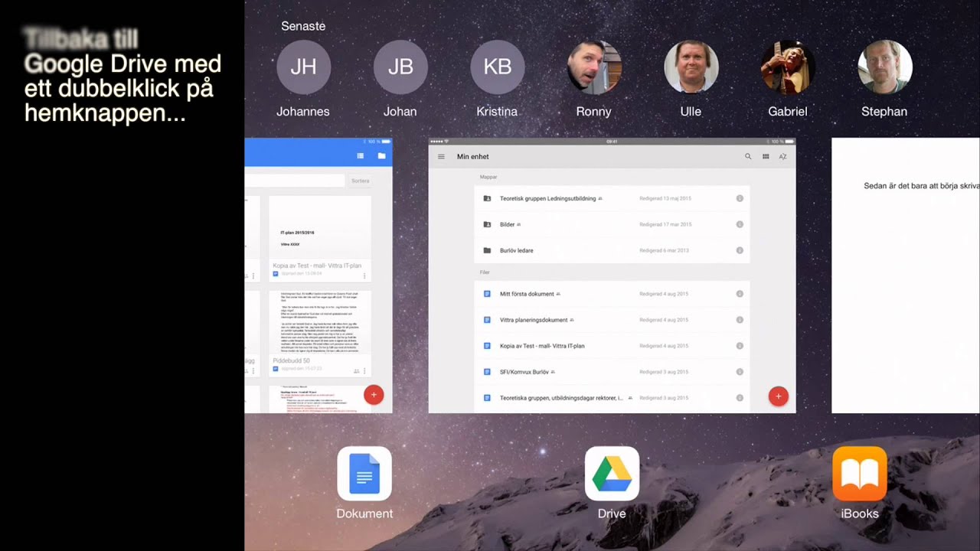Screen dimensions: 980x551
Task: Show info for Vittra planeringsdokument
Action: (x=740, y=320)
